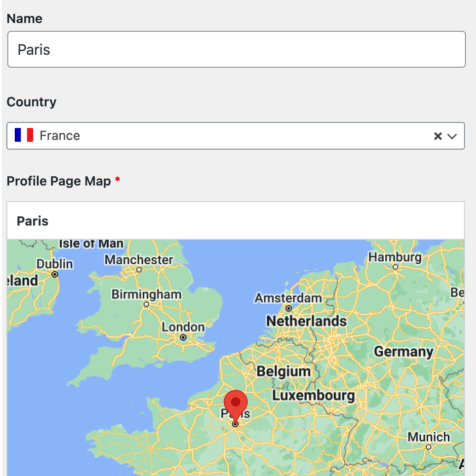Click the Luxembourg label on the map
This screenshot has width=476, height=476.
313,395
